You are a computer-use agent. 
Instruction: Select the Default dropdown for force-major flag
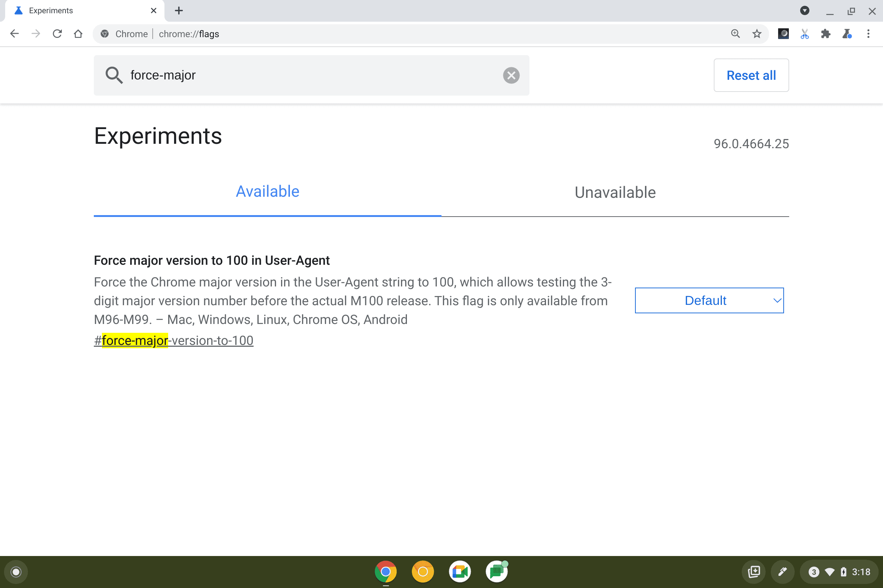coord(709,300)
